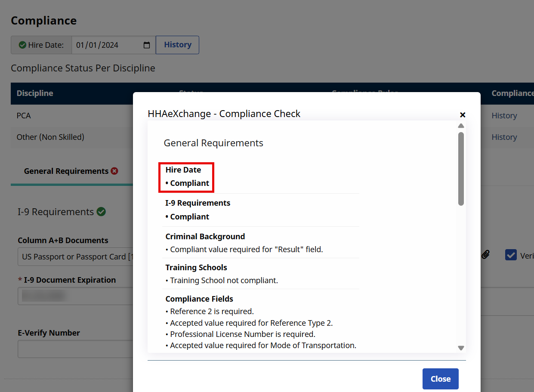Click the dialog scrollbar down arrow
Viewport: 534px width, 392px height.
[461, 348]
